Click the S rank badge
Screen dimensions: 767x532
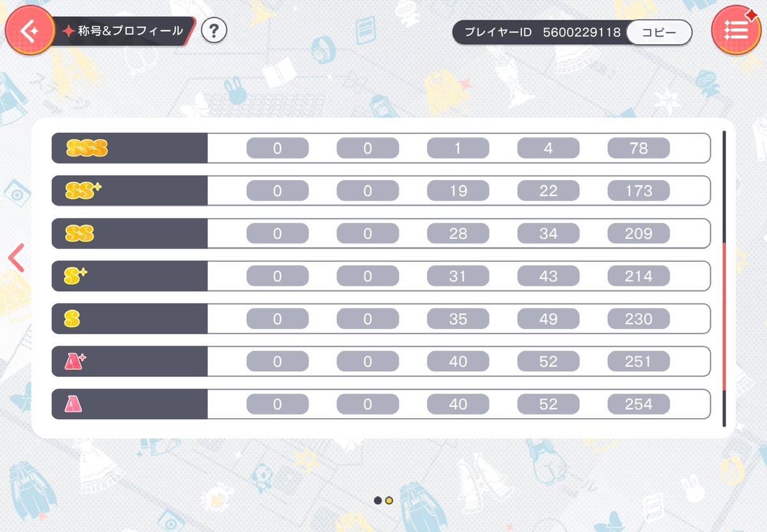72,319
